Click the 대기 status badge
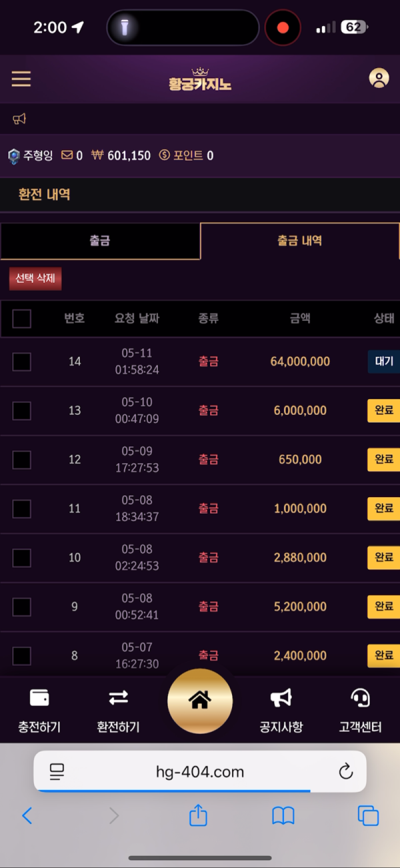This screenshot has width=400, height=868. click(x=383, y=362)
